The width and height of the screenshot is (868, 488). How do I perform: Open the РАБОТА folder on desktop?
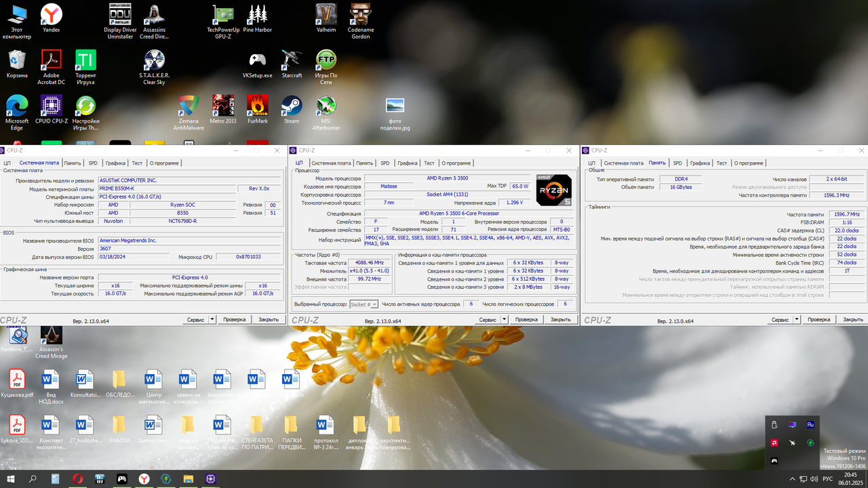coord(120,429)
